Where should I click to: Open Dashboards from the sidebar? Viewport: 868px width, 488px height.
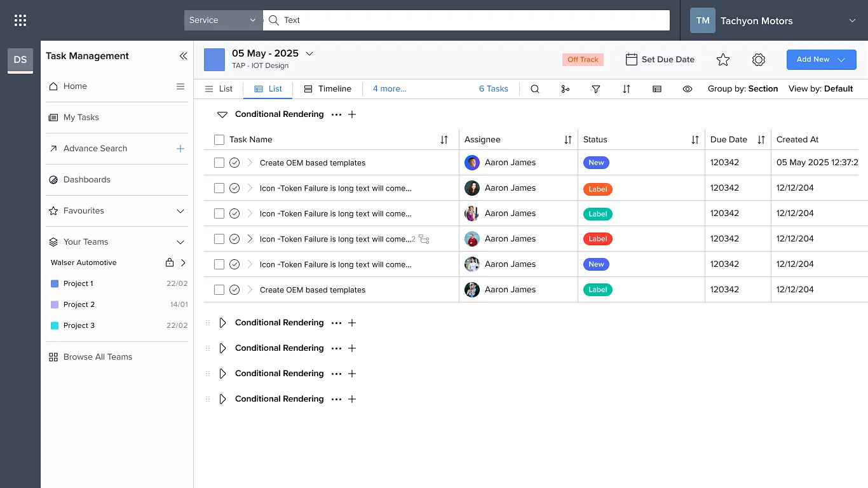tap(87, 180)
